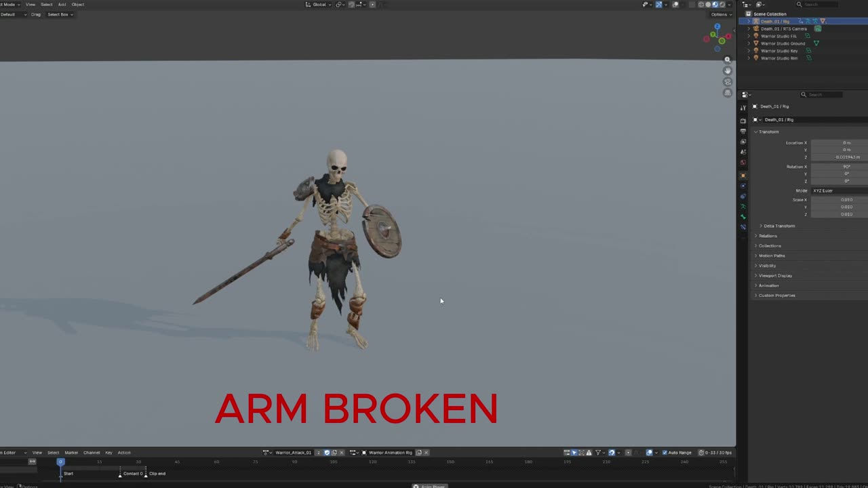The height and width of the screenshot is (488, 868).
Task: Select the viewport pan hand icon
Action: coord(728,70)
